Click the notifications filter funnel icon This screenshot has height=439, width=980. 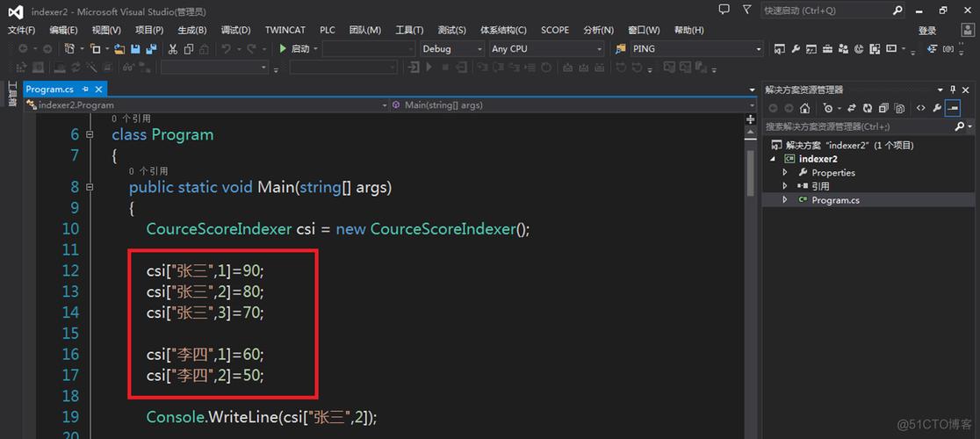pyautogui.click(x=747, y=10)
